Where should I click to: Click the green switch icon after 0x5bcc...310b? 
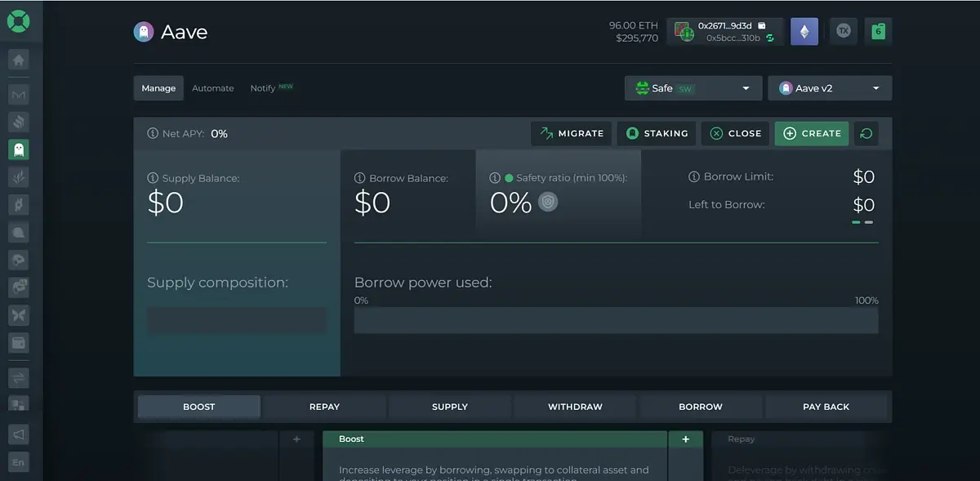pyautogui.click(x=769, y=38)
